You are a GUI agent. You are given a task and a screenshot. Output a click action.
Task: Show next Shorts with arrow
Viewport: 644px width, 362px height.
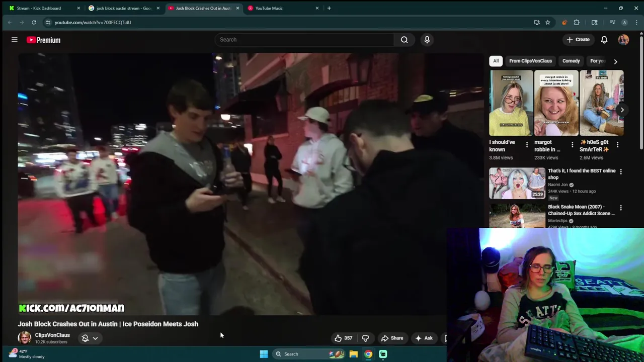tap(622, 110)
